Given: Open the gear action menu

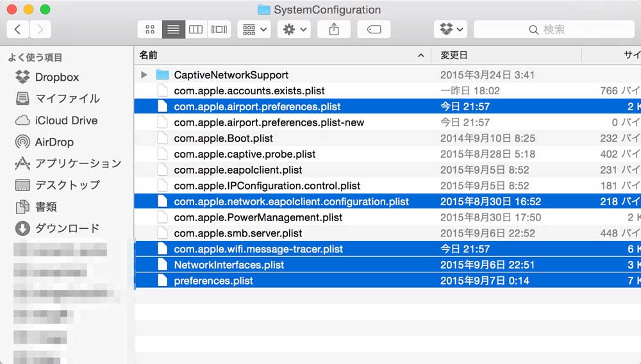Looking at the screenshot, I should coord(294,29).
